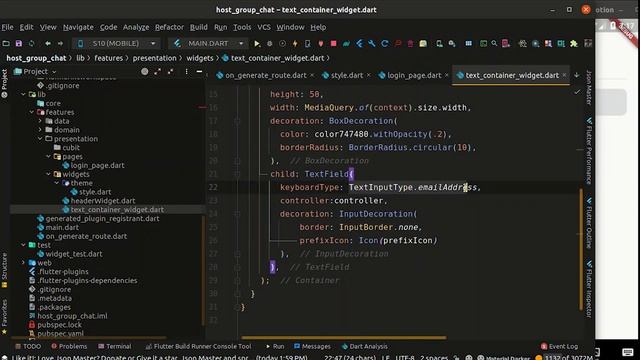The height and width of the screenshot is (360, 640).
Task: Click the Attach debugger device icon
Action: click(308, 43)
